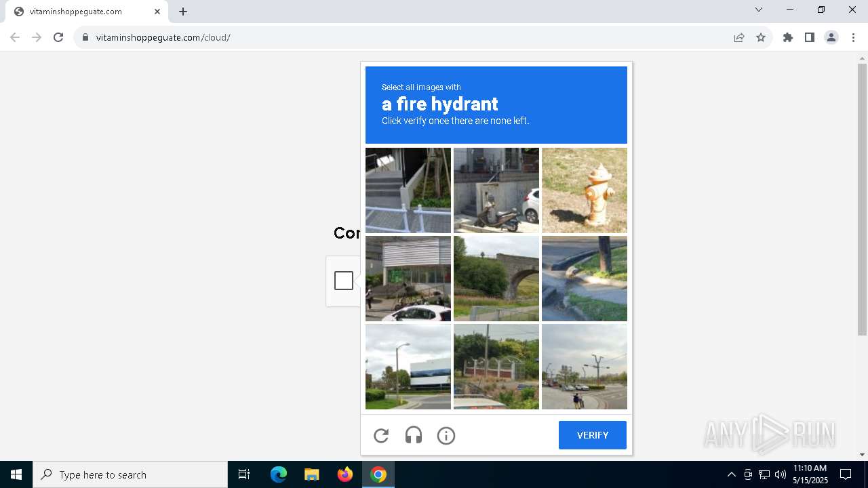Open File Explorer from taskbar
Viewport: 868px width, 488px height.
(x=311, y=474)
